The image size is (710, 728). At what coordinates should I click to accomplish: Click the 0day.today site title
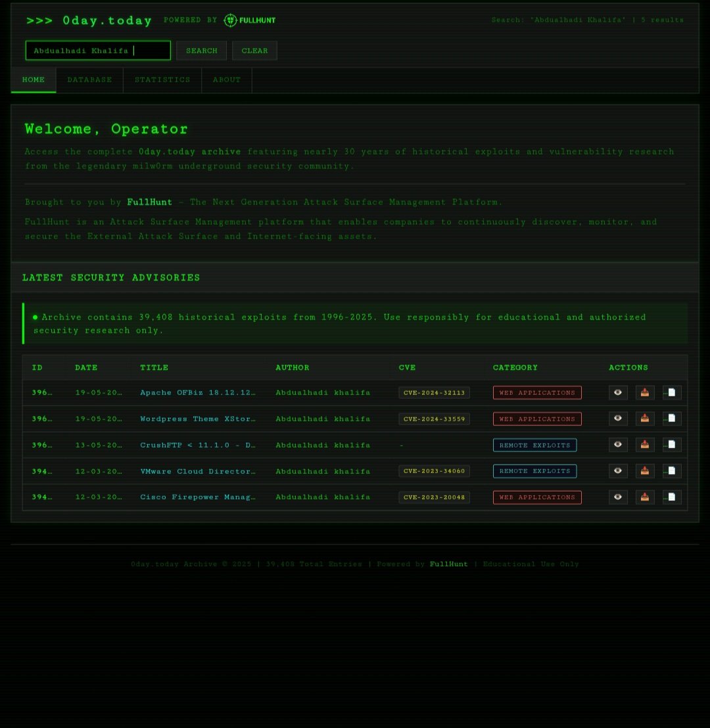[89, 20]
